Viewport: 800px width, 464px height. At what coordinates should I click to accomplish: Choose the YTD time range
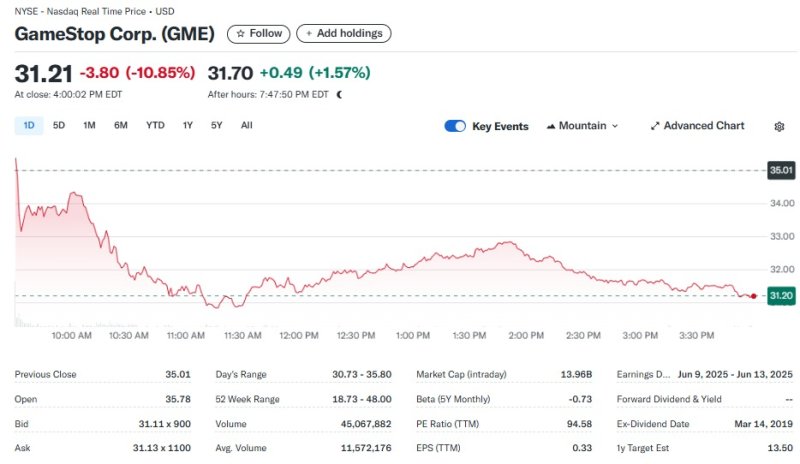tap(155, 126)
